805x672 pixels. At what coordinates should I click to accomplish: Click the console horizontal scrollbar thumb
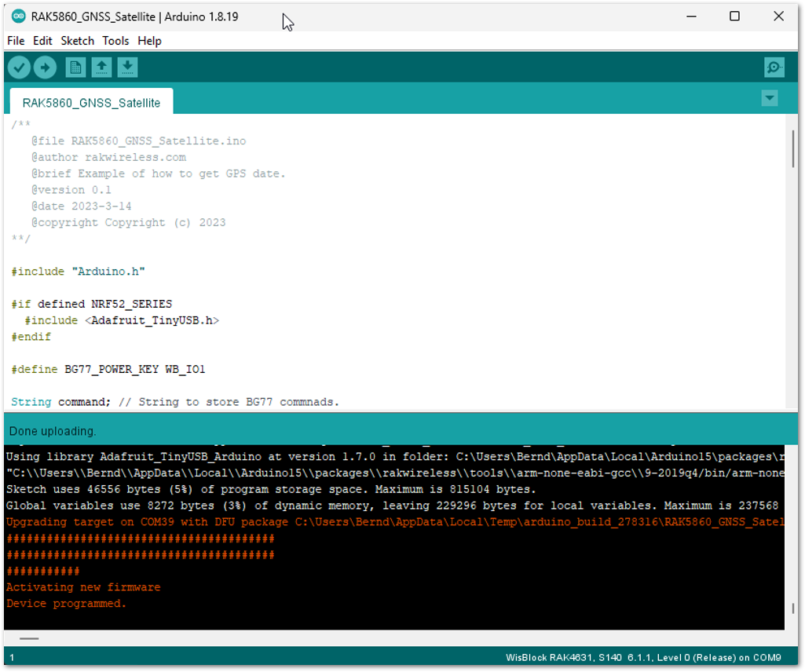coord(29,638)
